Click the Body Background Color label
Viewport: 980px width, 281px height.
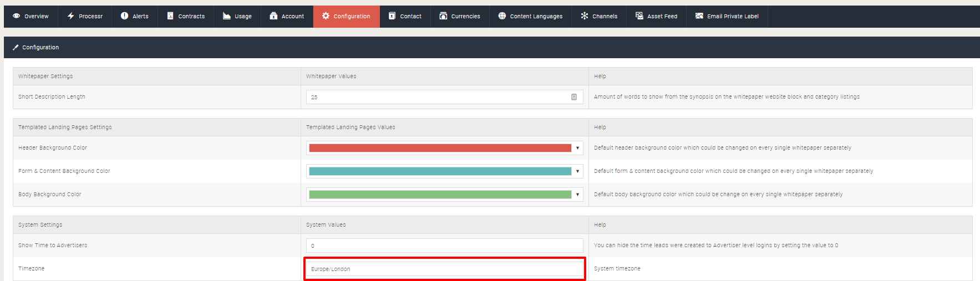pos(49,195)
